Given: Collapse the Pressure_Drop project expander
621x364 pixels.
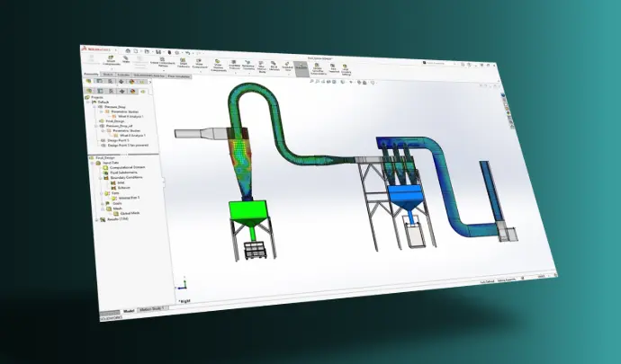Looking at the screenshot, I should (94, 107).
